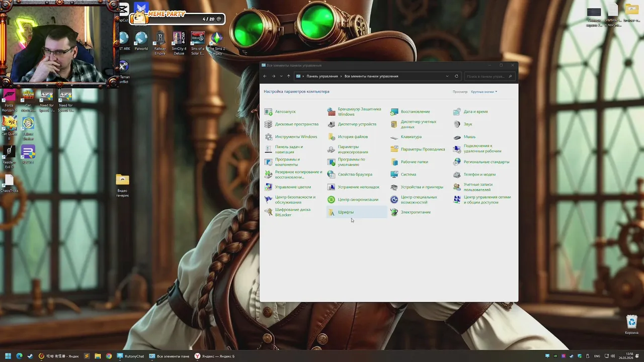This screenshot has width=644, height=362.
Task: Open Автозапуск in Control Panel
Action: [x=280, y=112]
